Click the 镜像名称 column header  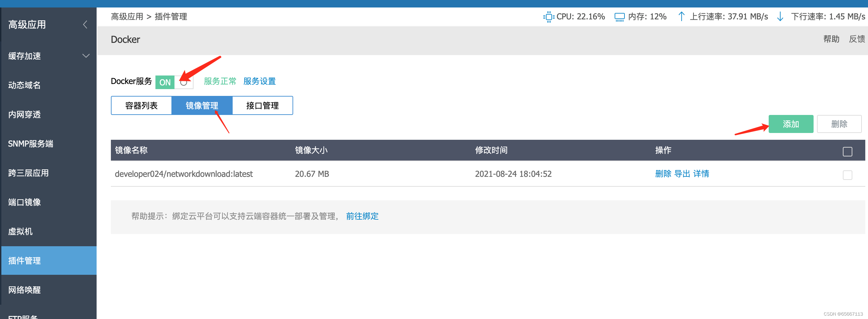(x=131, y=150)
